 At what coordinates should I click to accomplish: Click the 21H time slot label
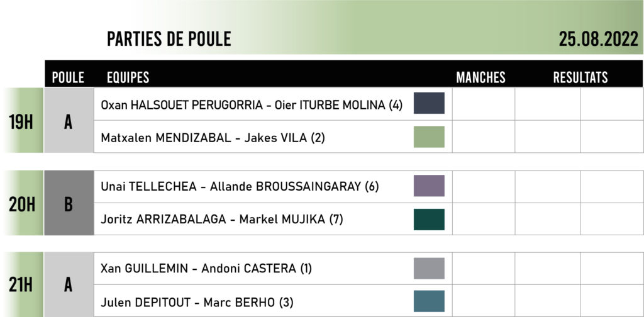click(x=21, y=286)
